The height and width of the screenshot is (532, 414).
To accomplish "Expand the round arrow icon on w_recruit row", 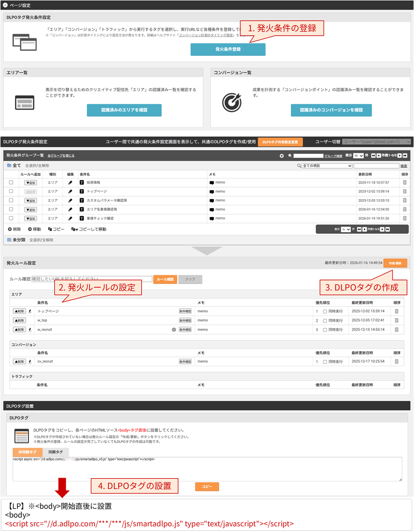I will click(x=174, y=329).
